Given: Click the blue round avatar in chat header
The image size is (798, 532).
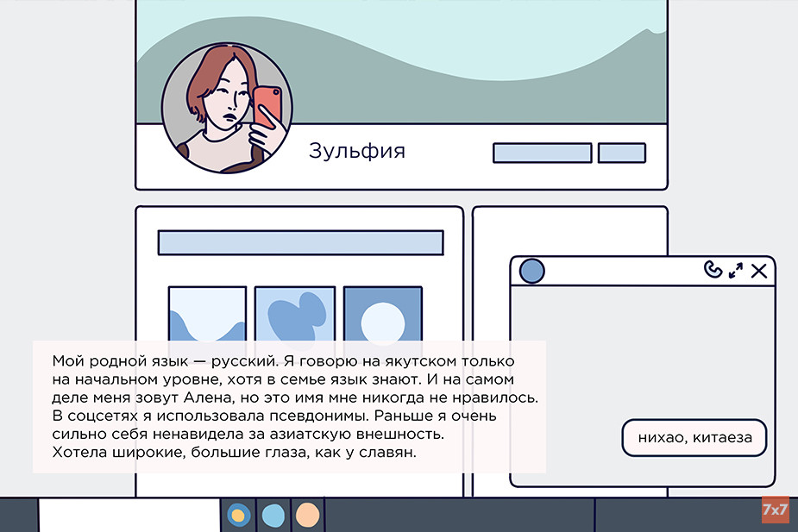Looking at the screenshot, I should click(x=532, y=271).
